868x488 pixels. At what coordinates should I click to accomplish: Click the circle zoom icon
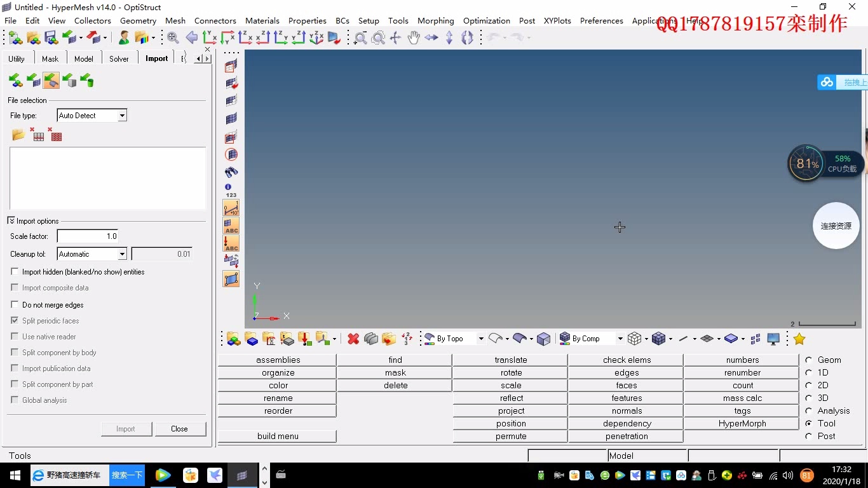pyautogui.click(x=378, y=38)
